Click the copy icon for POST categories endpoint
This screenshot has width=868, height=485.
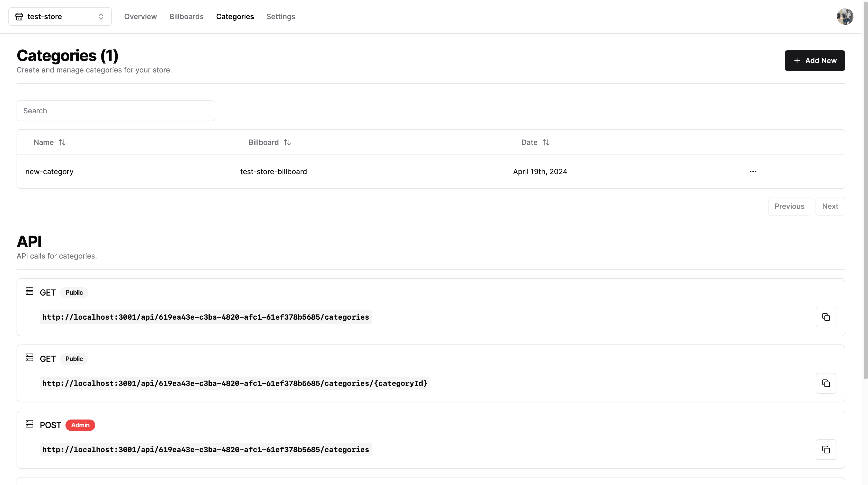pos(826,449)
